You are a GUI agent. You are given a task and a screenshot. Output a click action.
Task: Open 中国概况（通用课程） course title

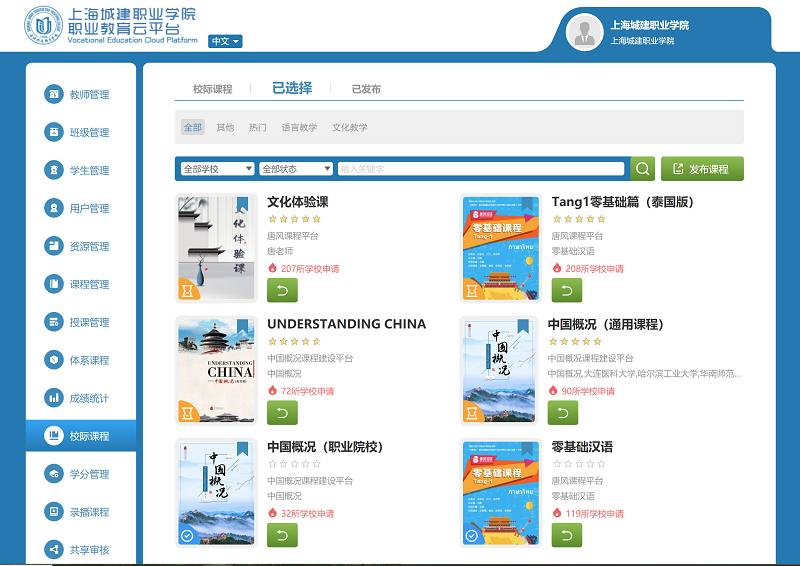click(x=606, y=324)
